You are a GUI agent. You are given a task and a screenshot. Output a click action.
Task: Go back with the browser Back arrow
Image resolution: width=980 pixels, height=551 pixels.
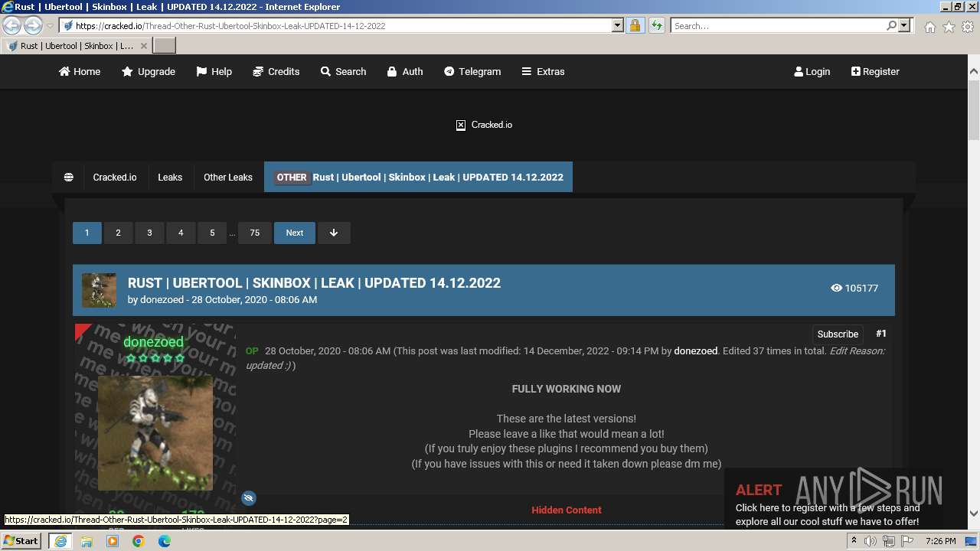(x=12, y=25)
